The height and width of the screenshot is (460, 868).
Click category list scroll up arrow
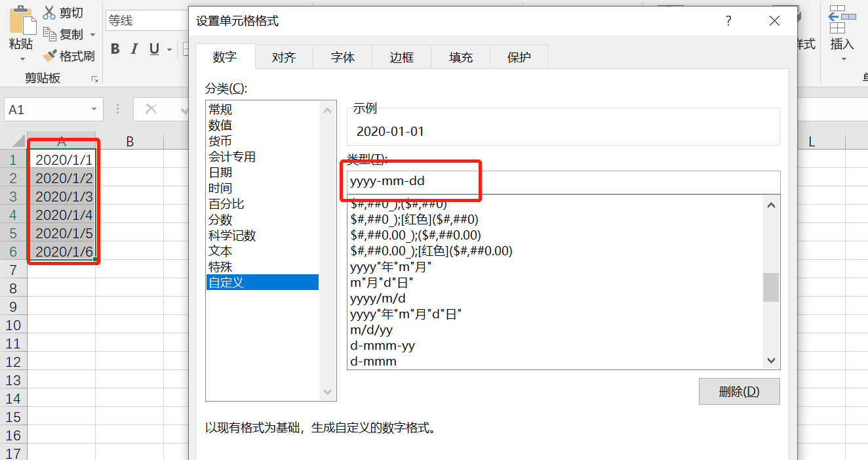328,111
